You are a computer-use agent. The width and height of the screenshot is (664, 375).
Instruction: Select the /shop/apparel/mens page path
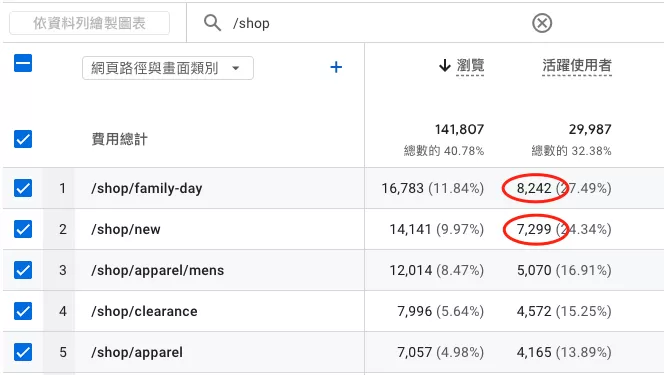coord(158,270)
